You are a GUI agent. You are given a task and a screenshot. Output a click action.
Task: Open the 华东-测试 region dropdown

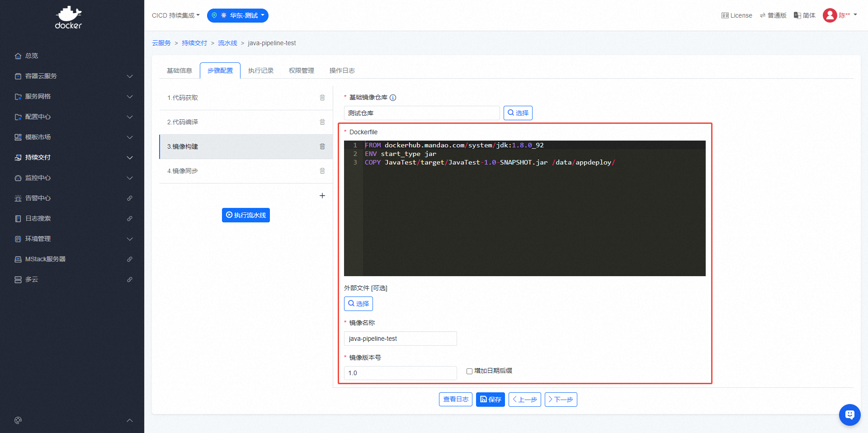[x=238, y=15]
